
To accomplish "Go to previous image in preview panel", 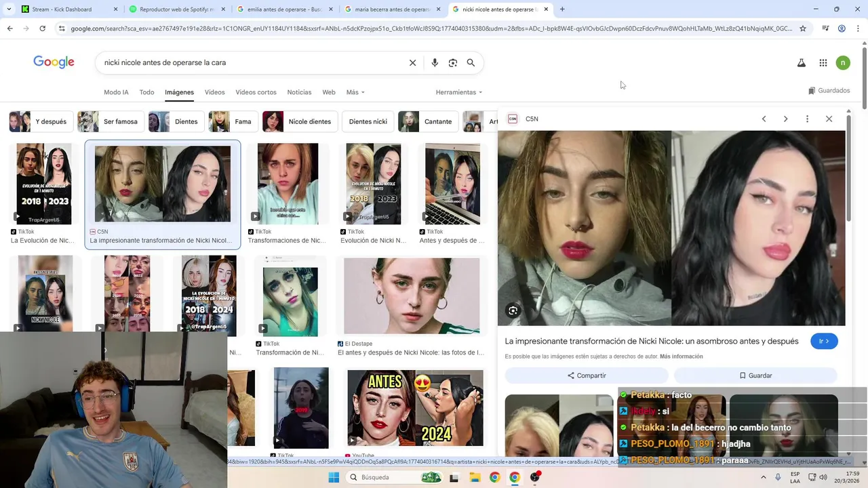I will (764, 119).
